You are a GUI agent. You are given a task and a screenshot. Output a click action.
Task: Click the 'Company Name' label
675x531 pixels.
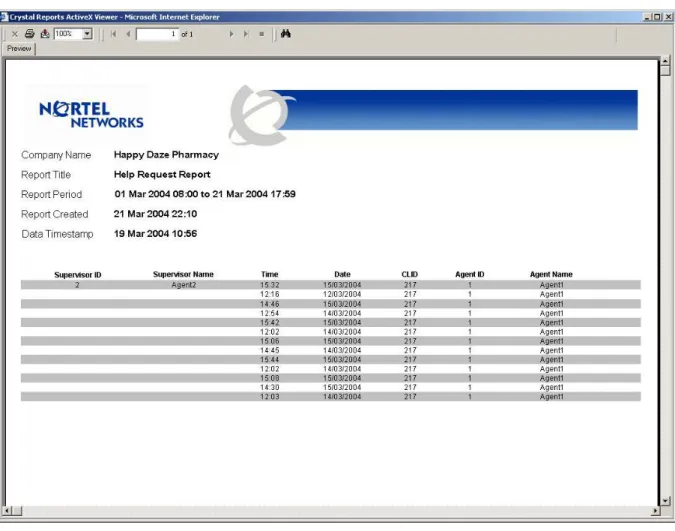point(56,155)
